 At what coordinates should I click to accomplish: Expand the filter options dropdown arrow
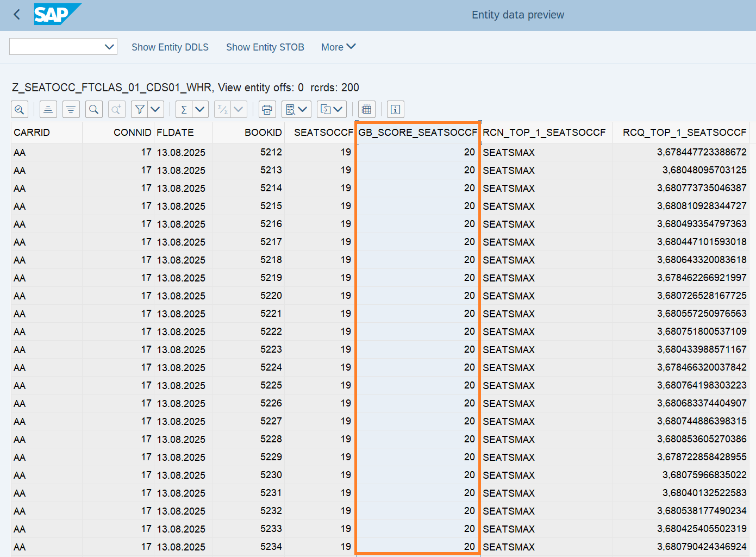coord(155,110)
